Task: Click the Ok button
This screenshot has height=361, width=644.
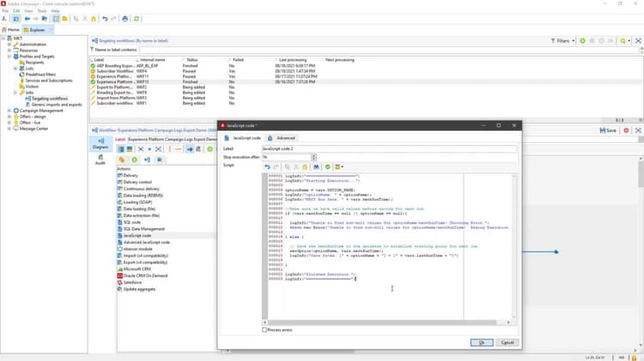Action: coord(482,342)
